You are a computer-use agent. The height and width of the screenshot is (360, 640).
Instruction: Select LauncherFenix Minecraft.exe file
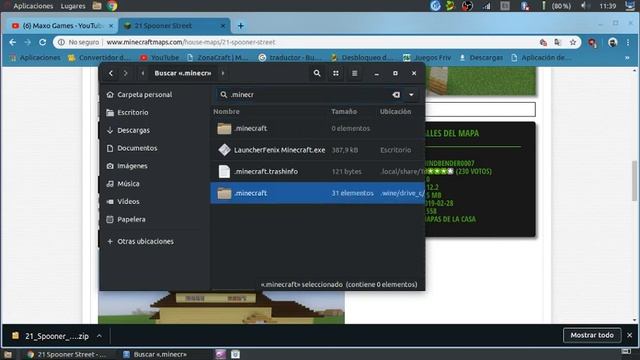318,150
